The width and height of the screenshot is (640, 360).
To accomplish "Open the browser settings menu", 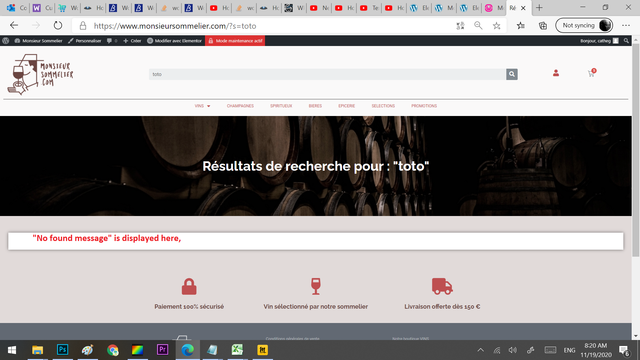I will click(x=626, y=26).
